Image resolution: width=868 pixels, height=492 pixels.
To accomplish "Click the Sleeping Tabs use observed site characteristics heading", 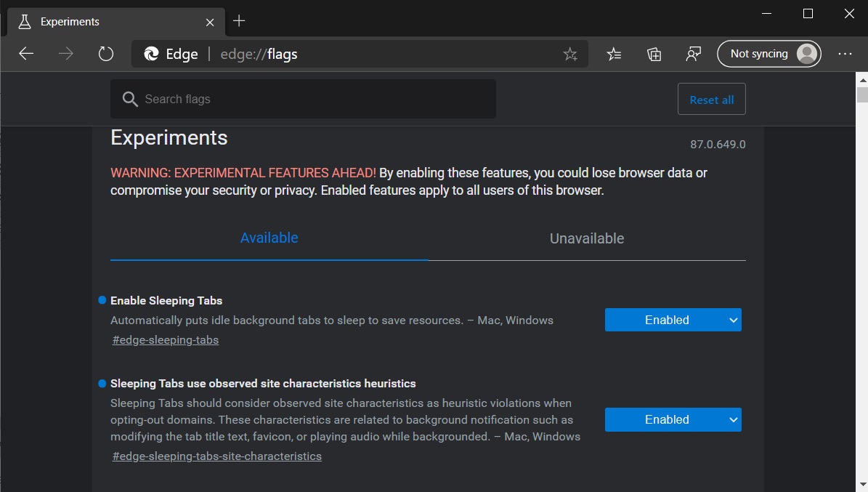I will pyautogui.click(x=263, y=384).
